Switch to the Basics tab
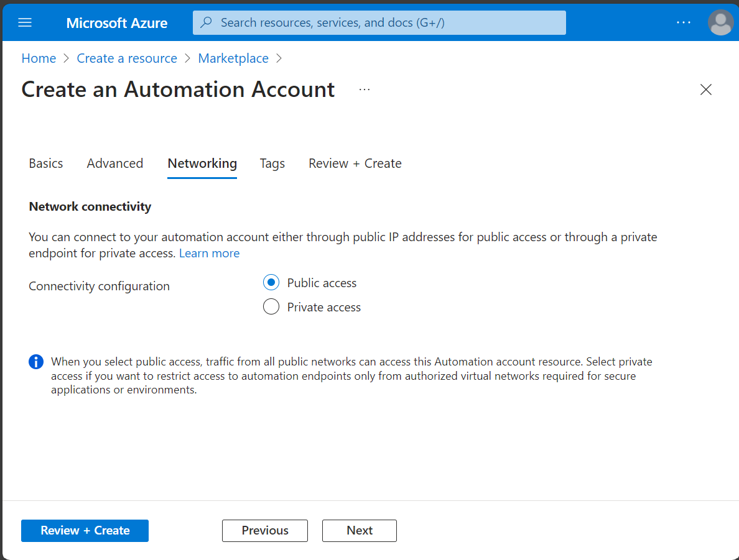Image resolution: width=739 pixels, height=560 pixels. [45, 163]
